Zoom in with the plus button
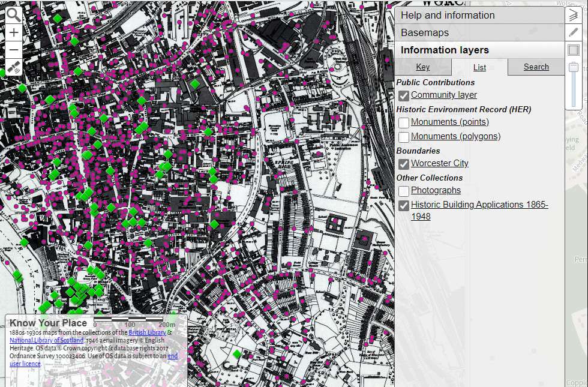588x387 pixels. [x=14, y=33]
